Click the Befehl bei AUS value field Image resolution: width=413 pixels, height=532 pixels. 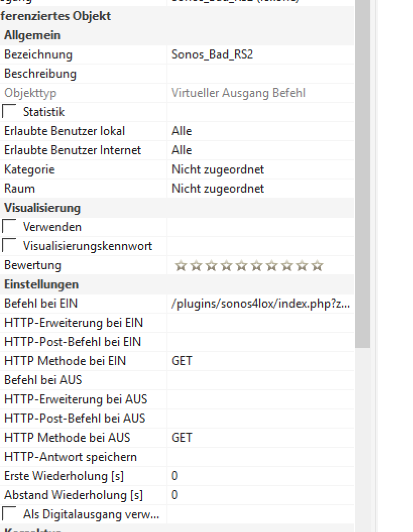260,380
